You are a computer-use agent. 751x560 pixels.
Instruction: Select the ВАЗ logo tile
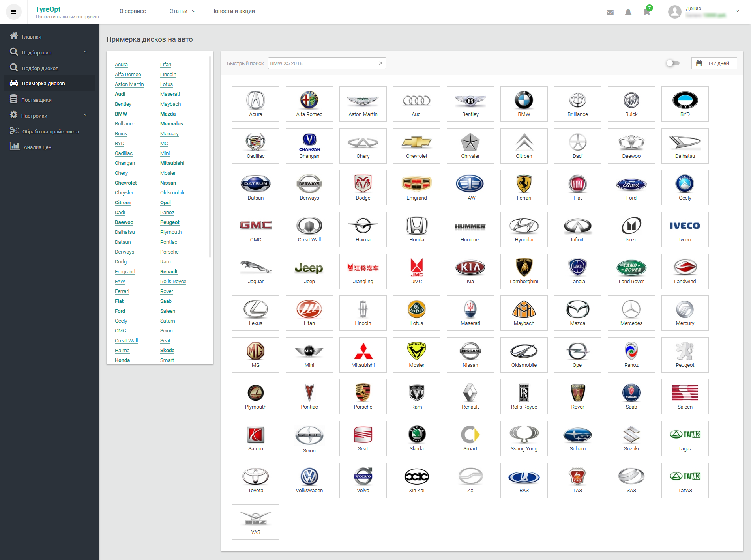coord(524,480)
